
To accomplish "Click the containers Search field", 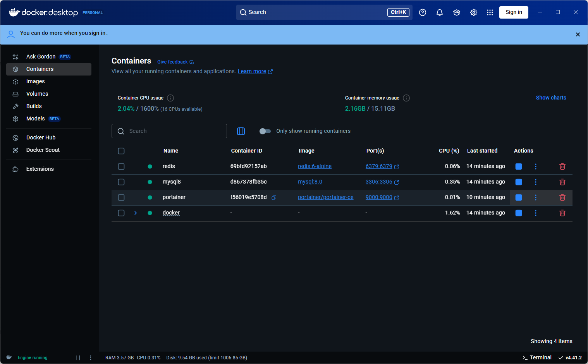I will 169,131.
